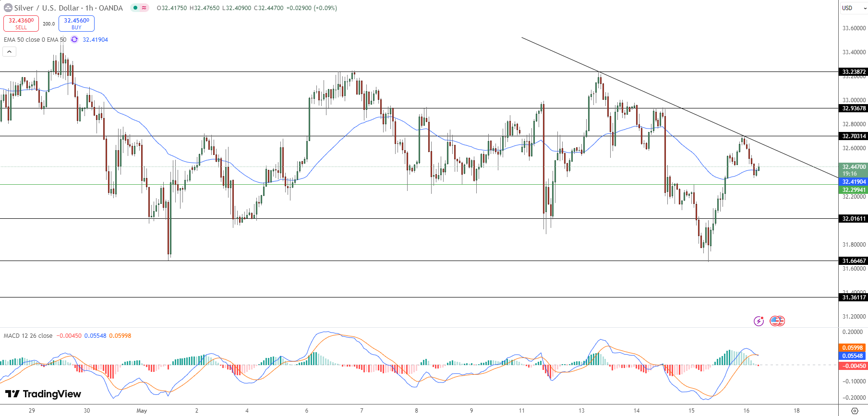Click the red histogram -0.00450 axis label
Viewport: 868px width, 416px height.
coord(853,366)
